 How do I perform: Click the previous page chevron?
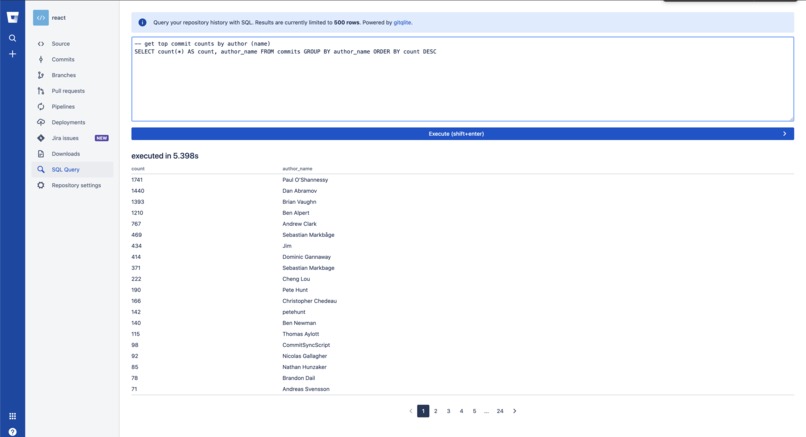point(411,411)
